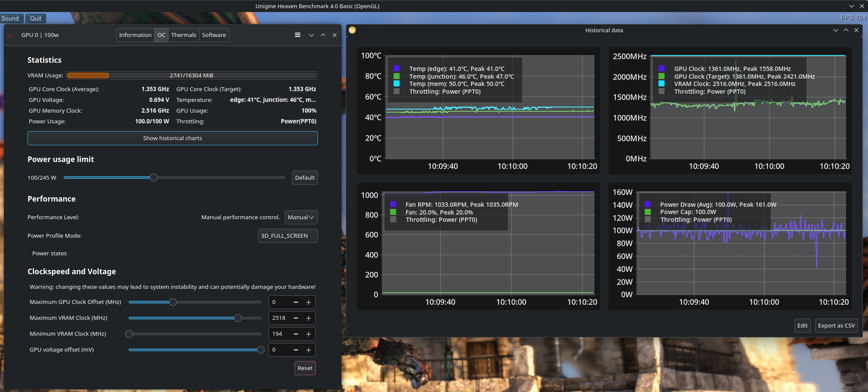Click the Maximum VRAM Clock slider handle
Screen dimensions: 868x392
(x=238, y=318)
